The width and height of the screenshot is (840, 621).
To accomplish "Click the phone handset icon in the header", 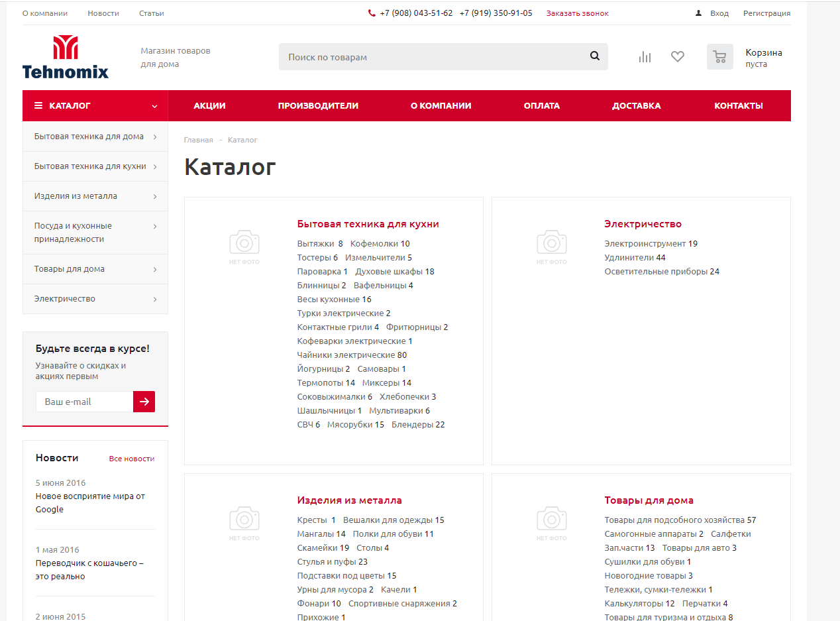I will coord(372,12).
